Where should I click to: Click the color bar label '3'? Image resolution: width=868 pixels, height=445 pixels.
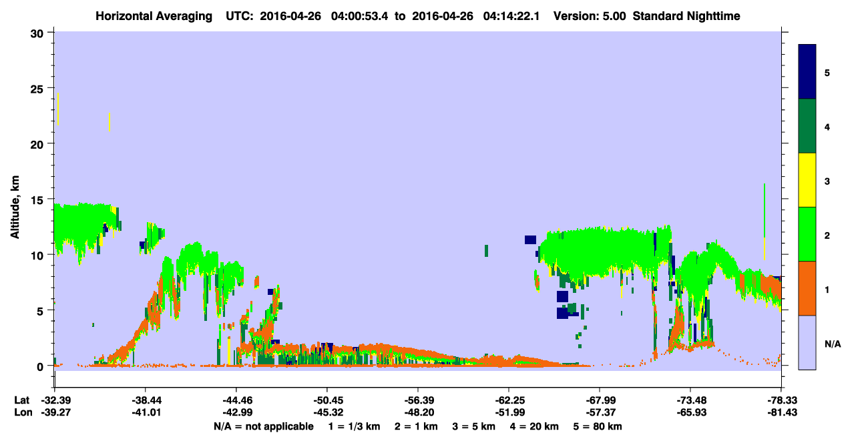click(x=827, y=181)
